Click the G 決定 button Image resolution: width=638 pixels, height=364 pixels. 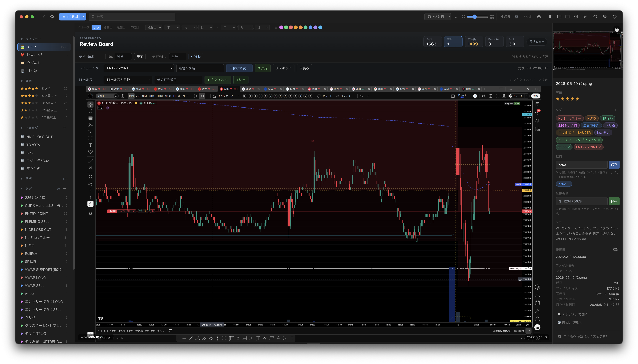262,68
